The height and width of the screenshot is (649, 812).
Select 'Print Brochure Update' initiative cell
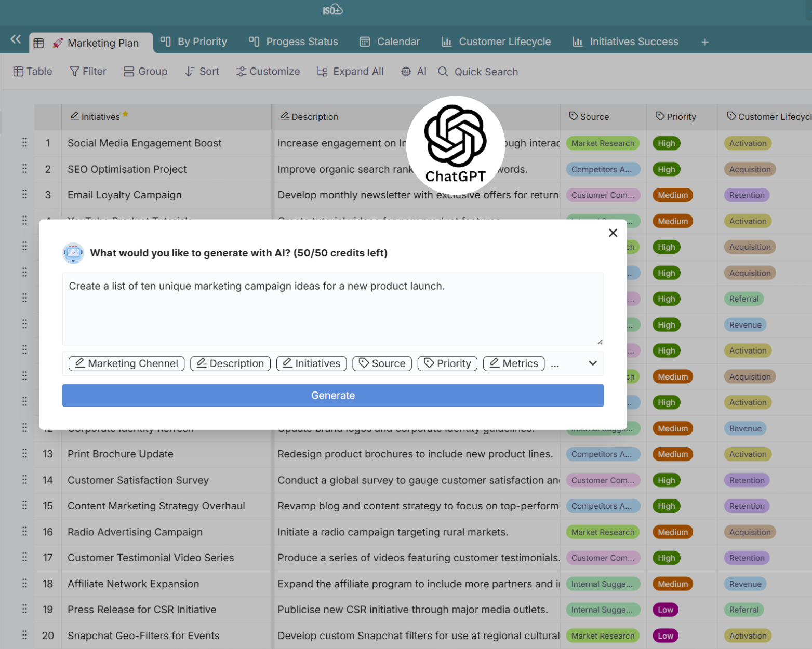pyautogui.click(x=166, y=454)
